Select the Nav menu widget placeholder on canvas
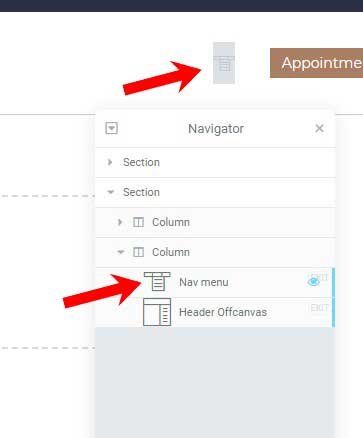This screenshot has width=363, height=438. 224,63
